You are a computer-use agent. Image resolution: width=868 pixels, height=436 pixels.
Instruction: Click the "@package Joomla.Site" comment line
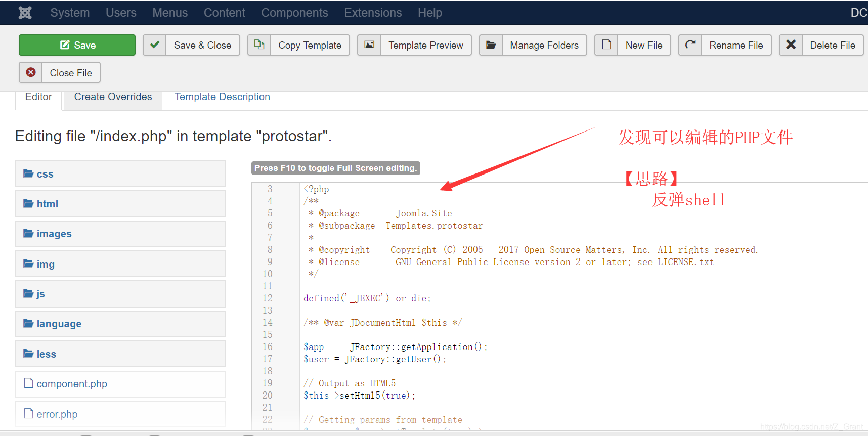click(x=380, y=213)
